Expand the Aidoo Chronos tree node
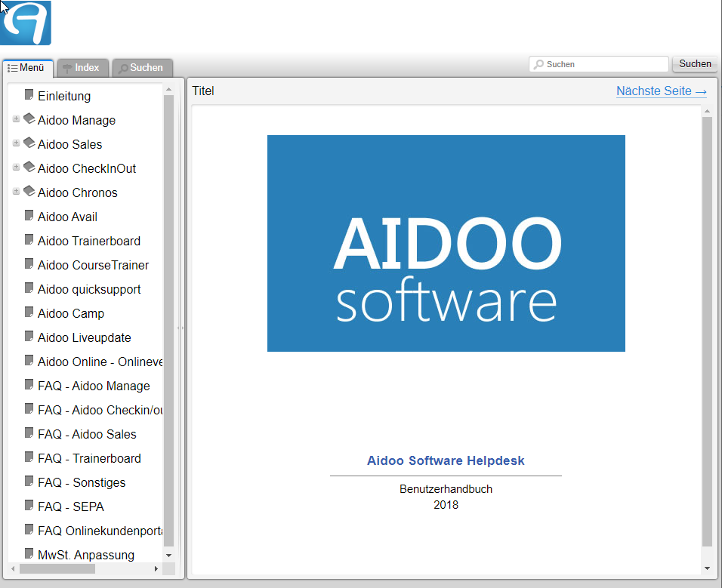The height and width of the screenshot is (588, 722). [16, 191]
